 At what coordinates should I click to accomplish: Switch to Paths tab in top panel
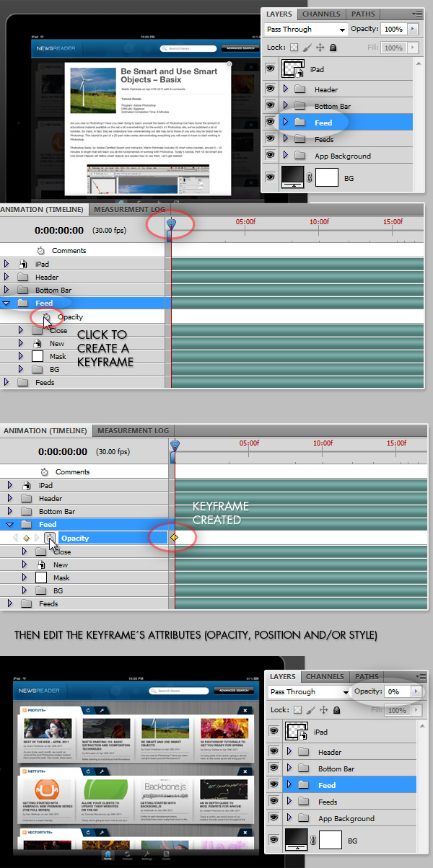tap(363, 14)
